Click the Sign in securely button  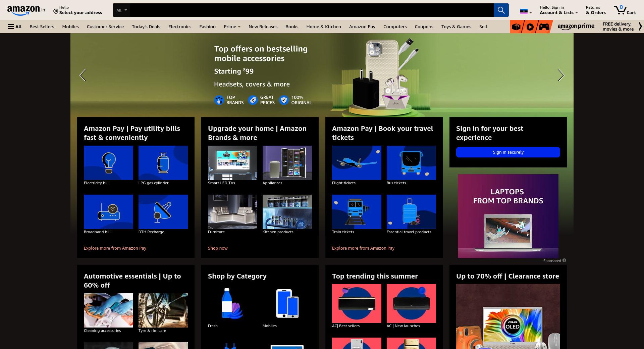click(508, 152)
